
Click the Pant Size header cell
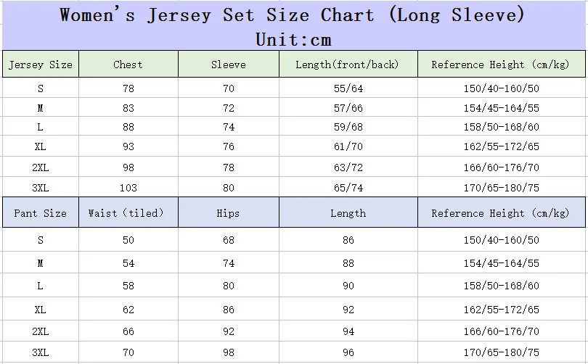[x=41, y=212]
